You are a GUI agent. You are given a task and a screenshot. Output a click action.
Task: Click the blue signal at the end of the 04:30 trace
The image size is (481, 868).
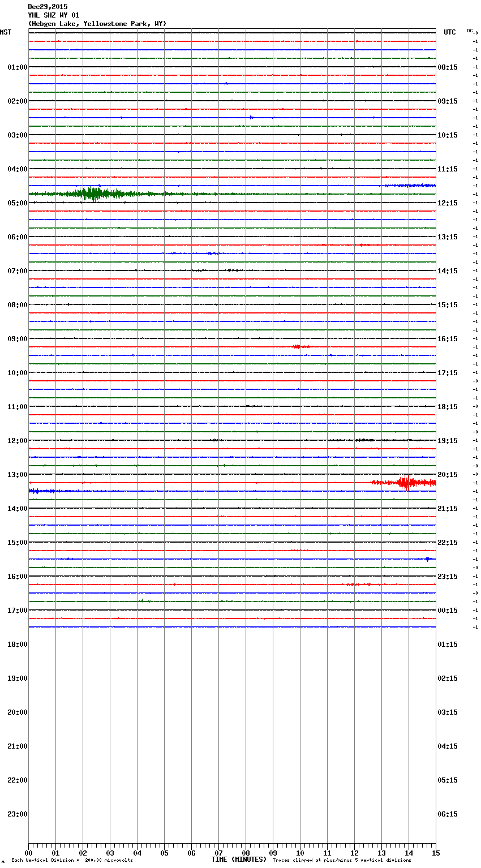click(410, 186)
